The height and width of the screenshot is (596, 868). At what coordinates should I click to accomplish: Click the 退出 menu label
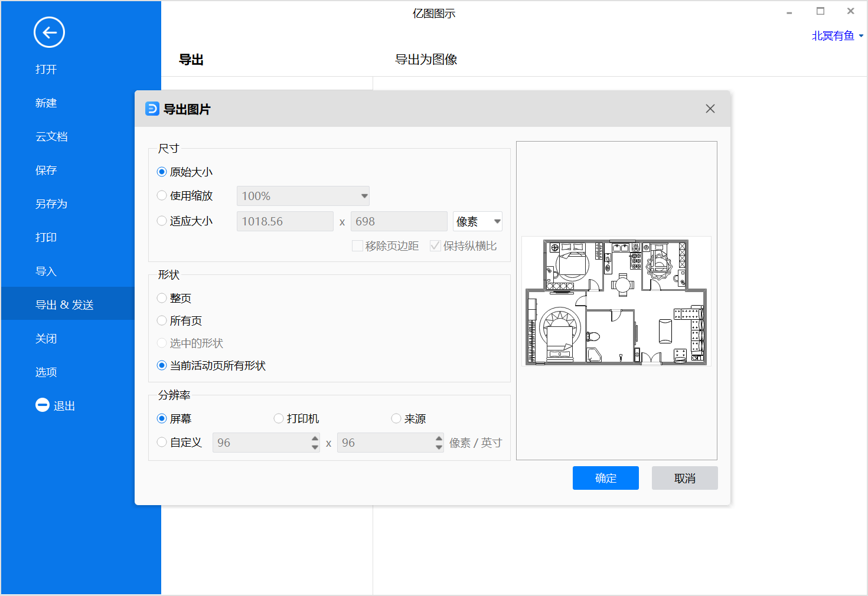64,406
